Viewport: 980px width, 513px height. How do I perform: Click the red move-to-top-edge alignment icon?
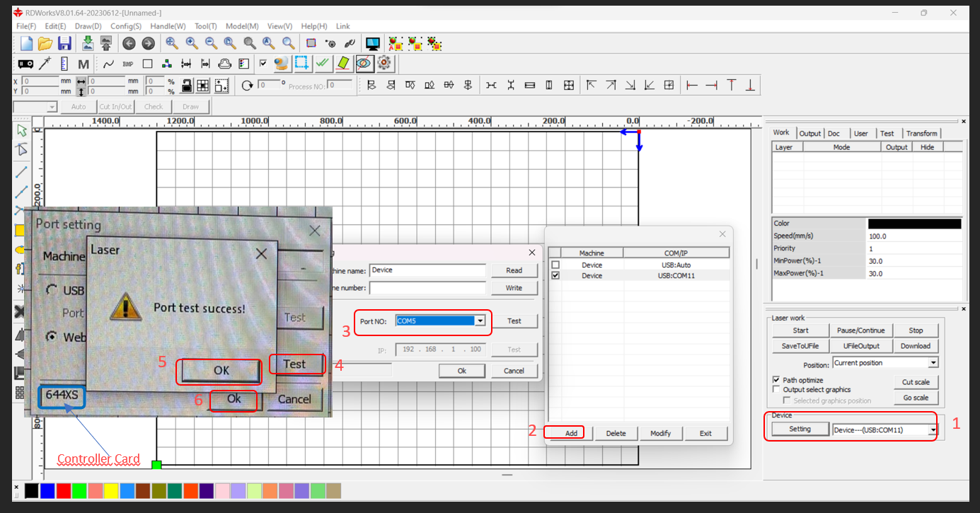pos(732,86)
